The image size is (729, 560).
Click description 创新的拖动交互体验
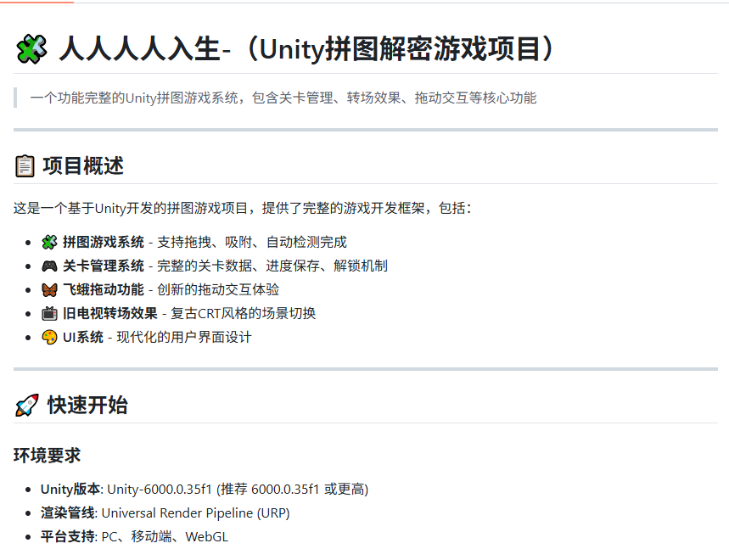coord(218,289)
